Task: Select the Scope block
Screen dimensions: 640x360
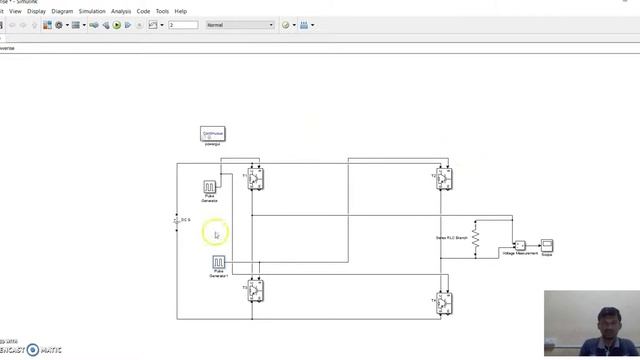Action: tap(547, 245)
